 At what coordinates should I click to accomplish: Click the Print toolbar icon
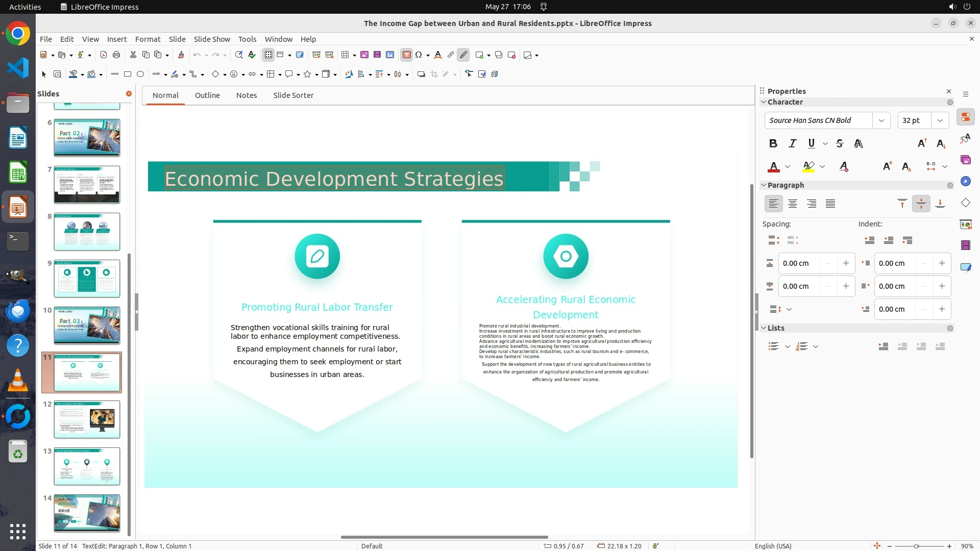(x=116, y=55)
